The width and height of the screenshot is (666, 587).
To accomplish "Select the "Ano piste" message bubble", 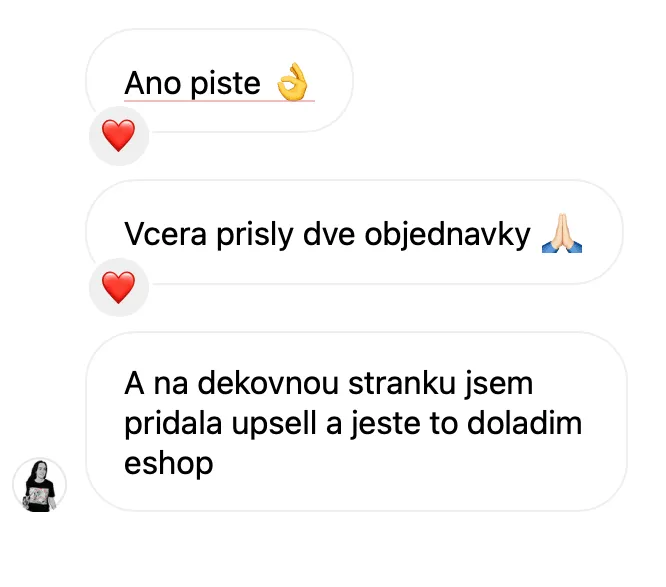I will point(219,81).
